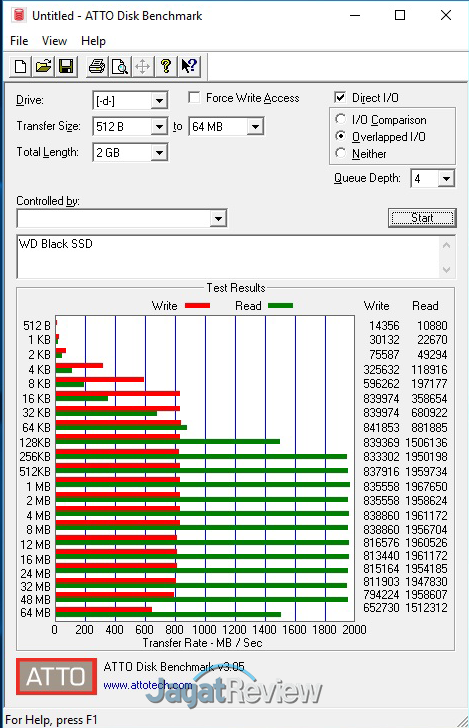Click the 128KB row green read bar
Viewport: 469px width, 728px height.
[x=168, y=442]
